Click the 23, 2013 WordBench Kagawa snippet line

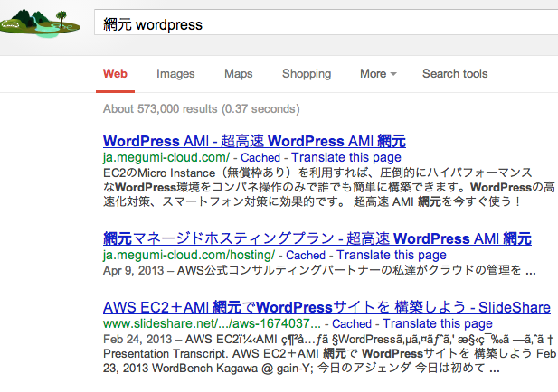301,368
